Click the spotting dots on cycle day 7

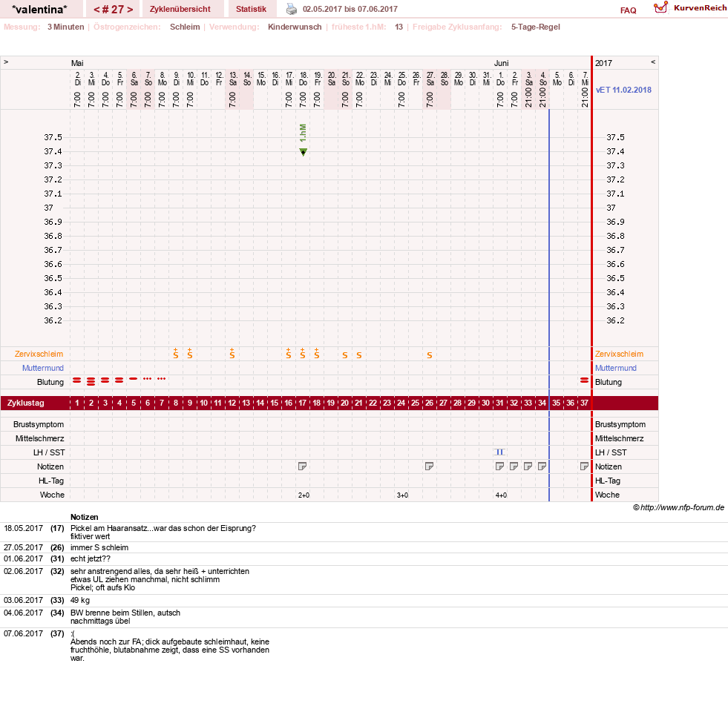coord(161,379)
